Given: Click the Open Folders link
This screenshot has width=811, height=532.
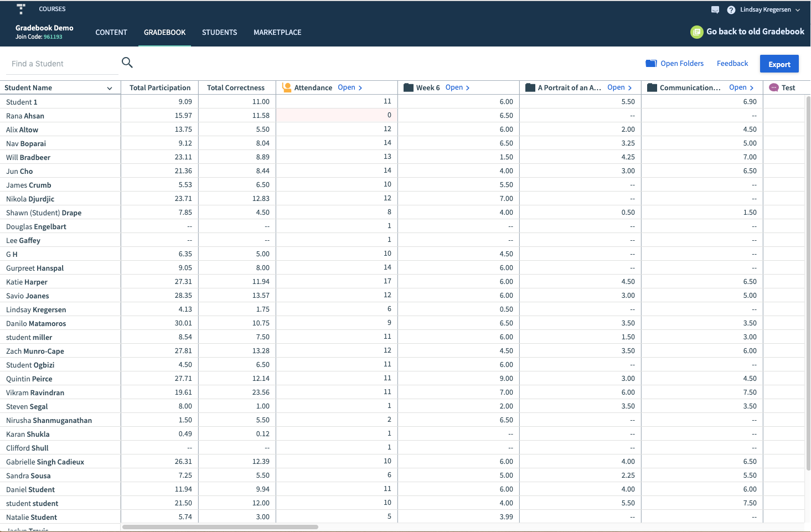Looking at the screenshot, I should click(x=682, y=64).
